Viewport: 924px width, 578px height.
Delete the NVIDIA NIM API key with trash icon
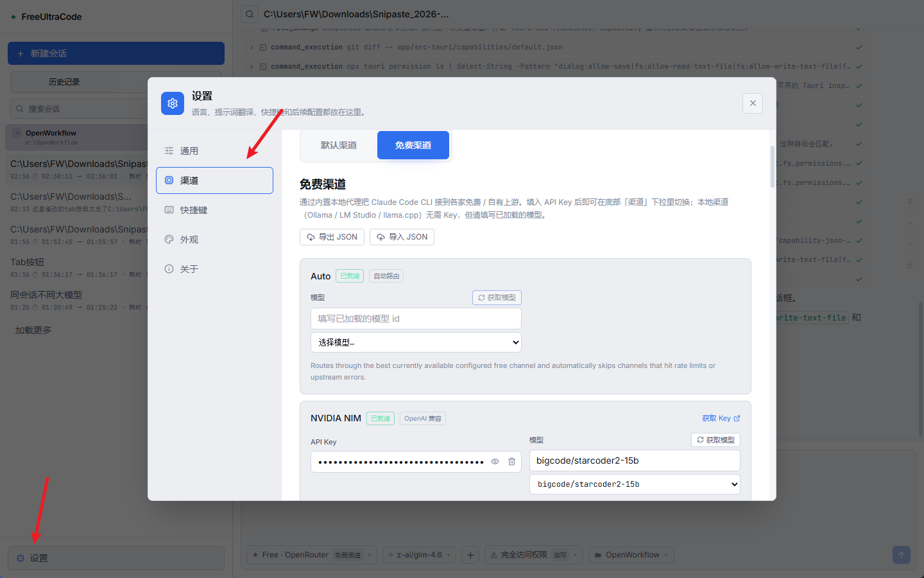pos(511,462)
